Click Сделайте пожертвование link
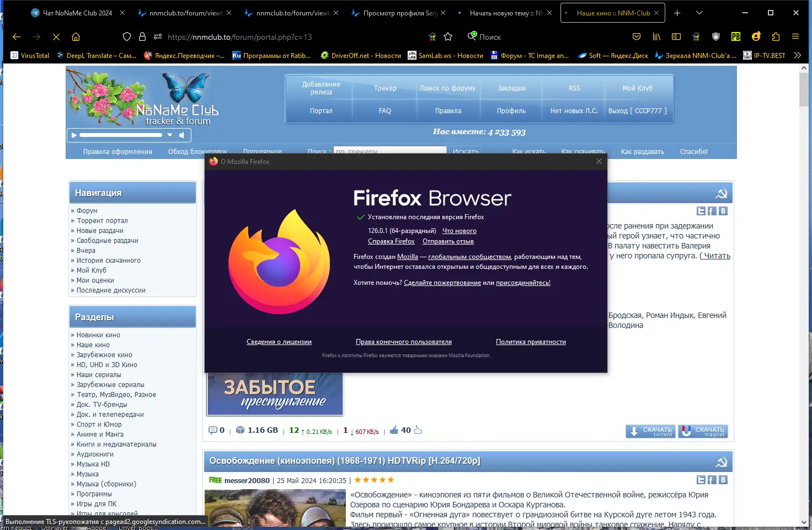The width and height of the screenshot is (812, 530). click(442, 283)
